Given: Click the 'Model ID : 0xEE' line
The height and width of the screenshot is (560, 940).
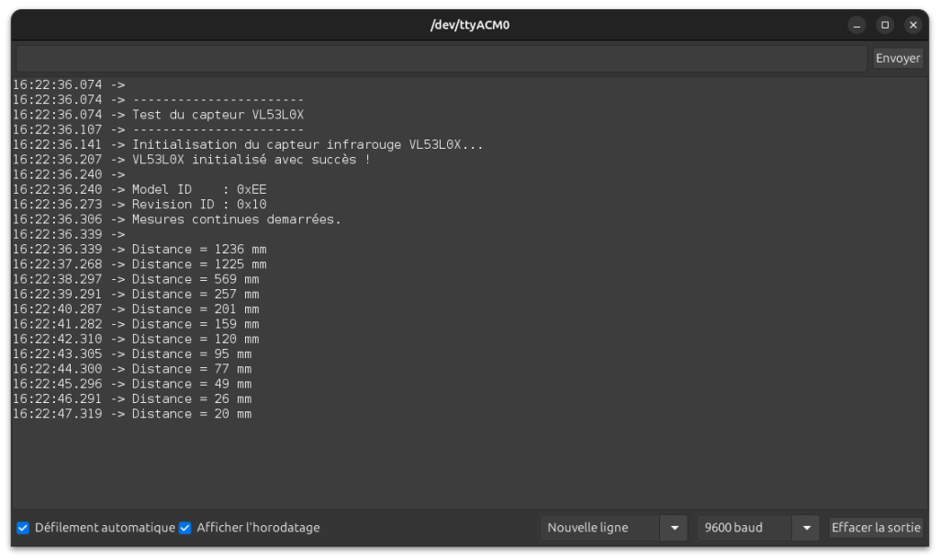Looking at the screenshot, I should 199,189.
